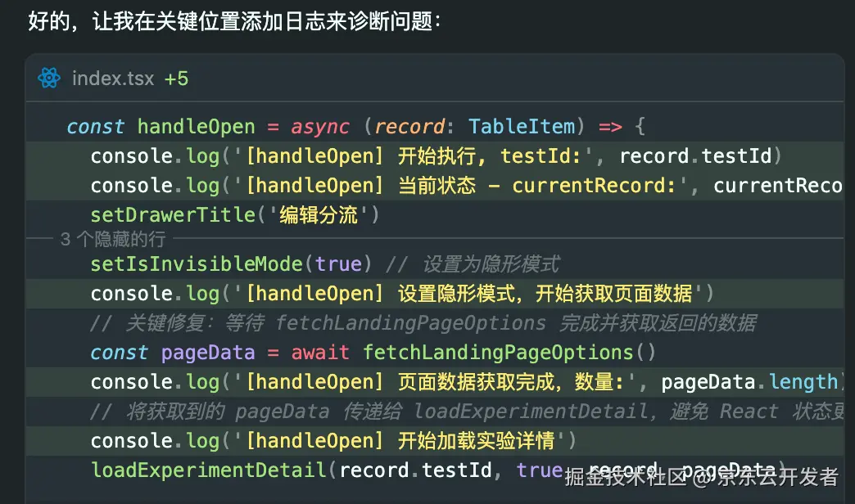Click the fetchLandingPageOptions function call
The image size is (855, 504).
507,352
